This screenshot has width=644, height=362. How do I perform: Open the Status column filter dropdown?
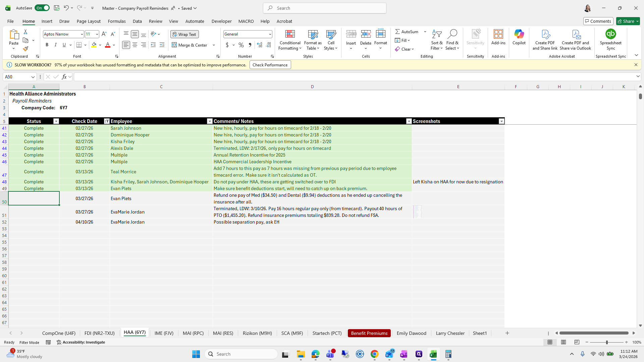pyautogui.click(x=56, y=121)
